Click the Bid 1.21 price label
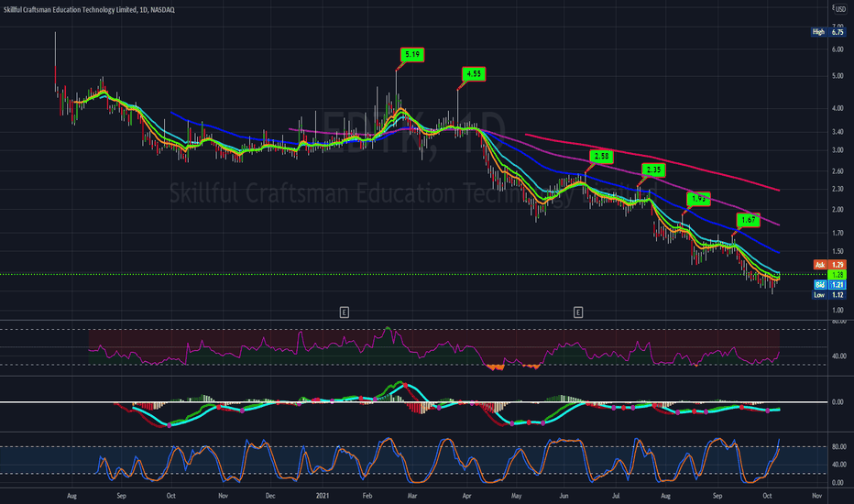This screenshot has height=504, width=854. [829, 285]
